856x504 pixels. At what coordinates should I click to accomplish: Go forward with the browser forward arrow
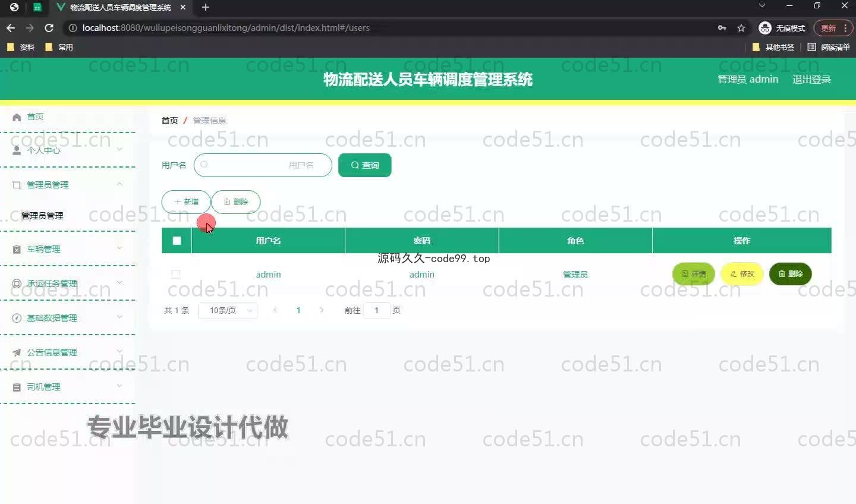click(x=30, y=28)
